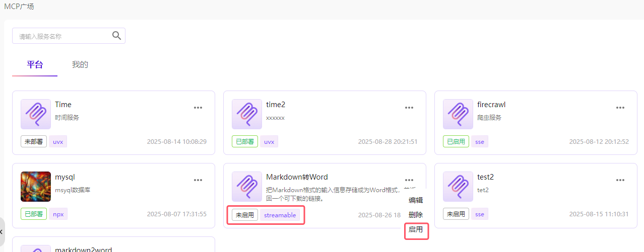Click the three-dot menu on Markdown转Word card
Viewport: 644px width, 252px height.
409,180
